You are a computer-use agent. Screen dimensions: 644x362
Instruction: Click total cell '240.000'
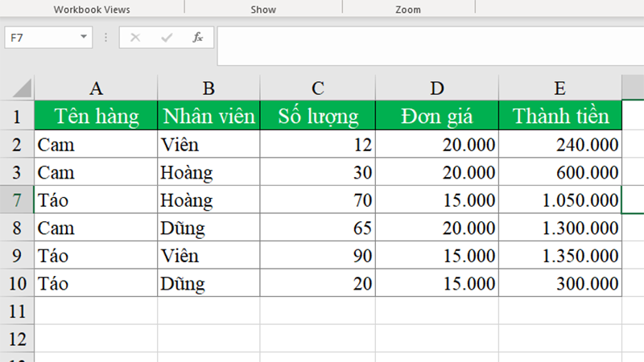pos(560,145)
